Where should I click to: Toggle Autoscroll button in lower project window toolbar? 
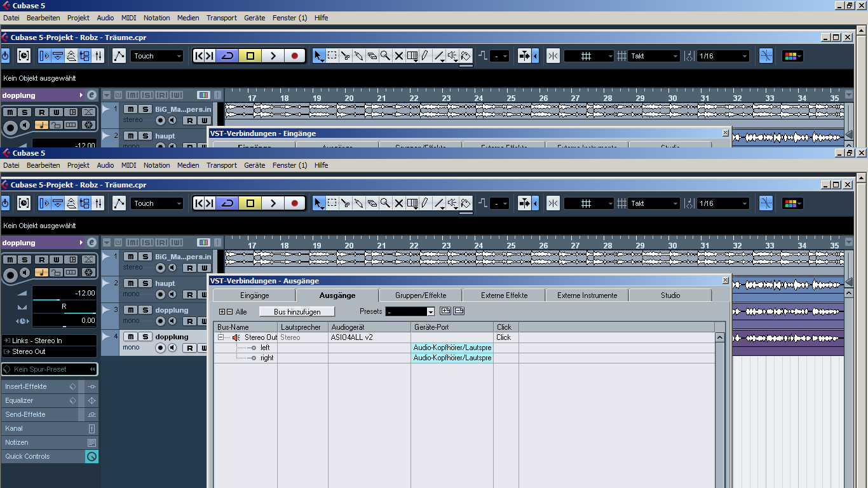point(525,203)
